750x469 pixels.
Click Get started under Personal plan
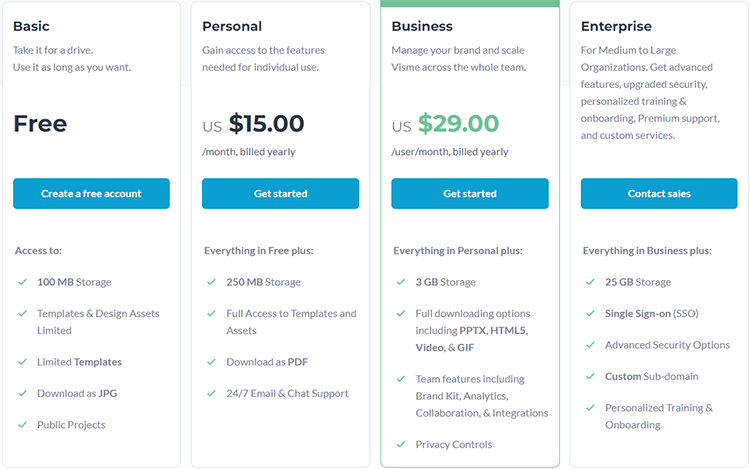tap(280, 194)
